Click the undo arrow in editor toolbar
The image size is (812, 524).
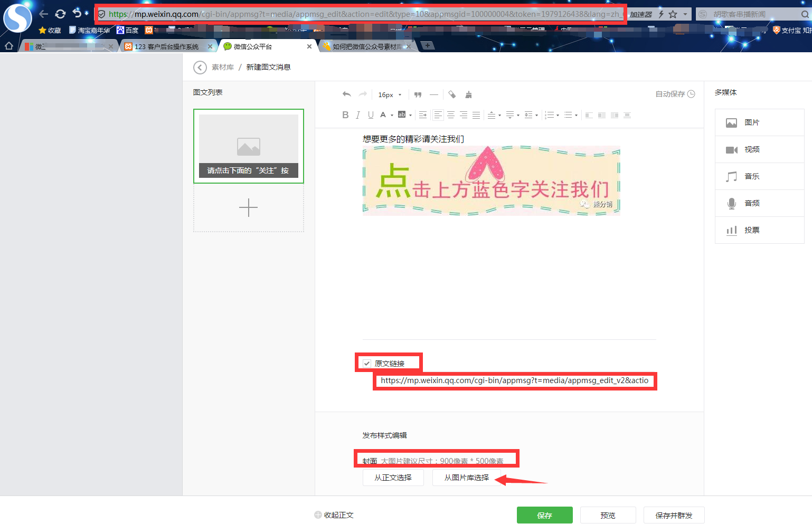click(346, 94)
